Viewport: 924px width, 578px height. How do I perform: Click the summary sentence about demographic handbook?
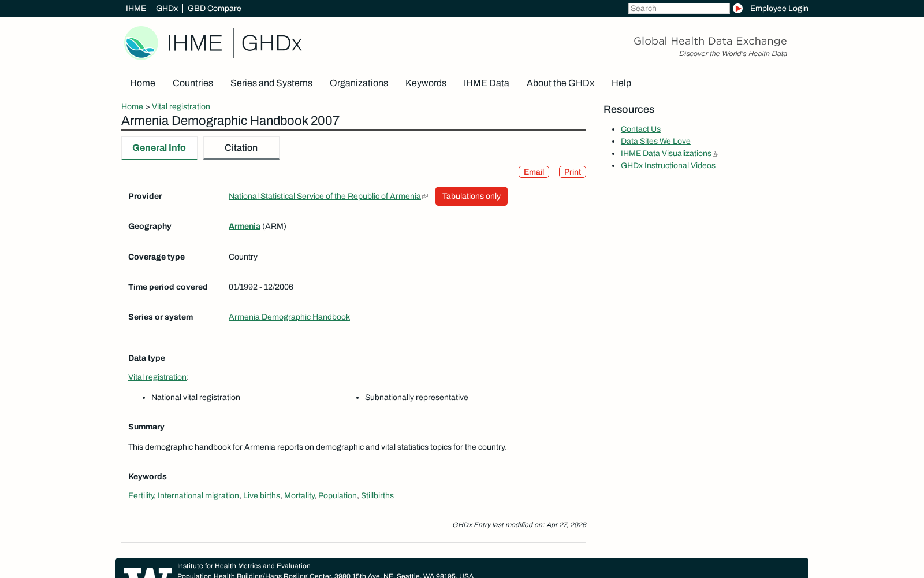pyautogui.click(x=317, y=447)
